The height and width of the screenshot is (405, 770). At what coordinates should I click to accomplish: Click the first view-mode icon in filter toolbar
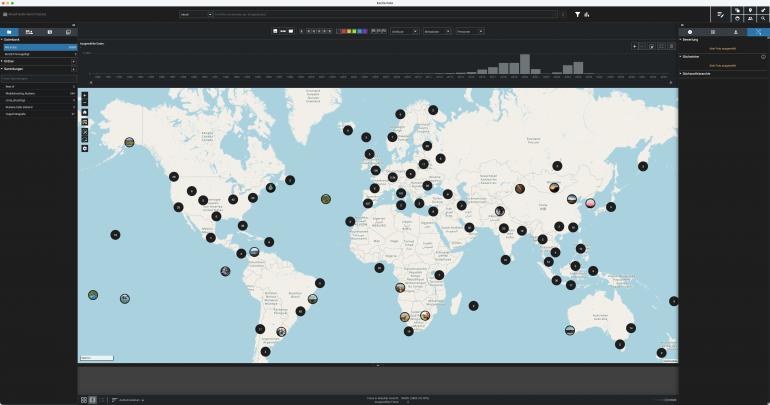tap(275, 31)
